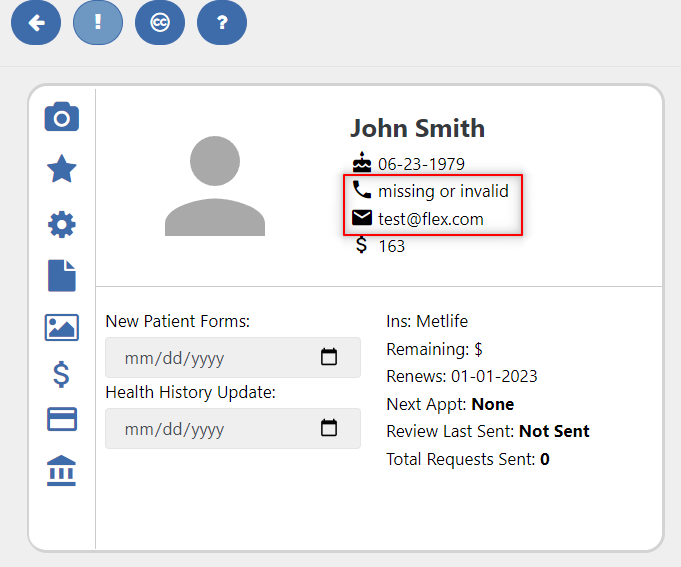The width and height of the screenshot is (681, 567).
Task: Click the patient avatar placeholder
Action: point(215,186)
